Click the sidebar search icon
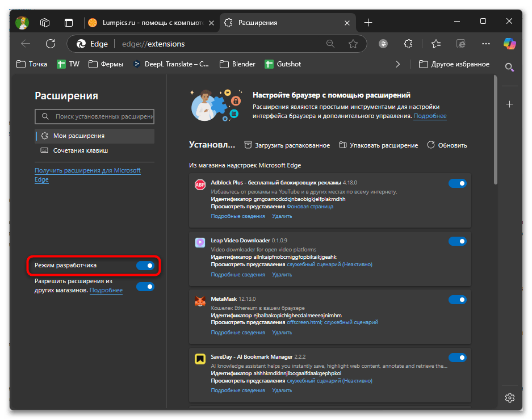The width and height of the screenshot is (532, 420). click(x=510, y=68)
